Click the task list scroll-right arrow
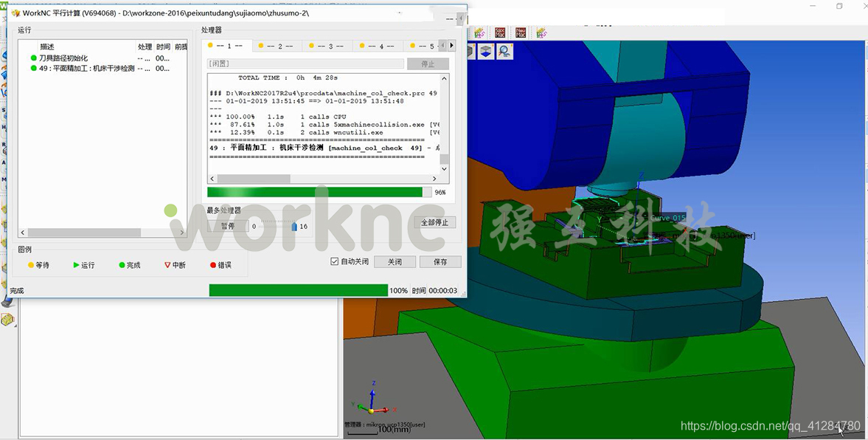This screenshot has width=868, height=440. 181,233
